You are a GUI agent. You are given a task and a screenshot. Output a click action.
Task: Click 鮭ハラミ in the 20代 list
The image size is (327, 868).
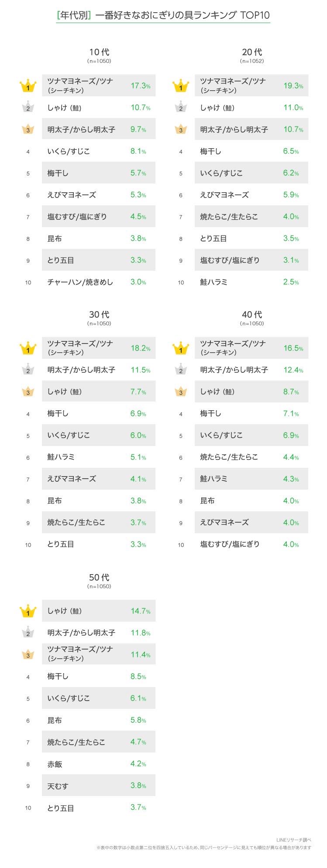(x=213, y=282)
